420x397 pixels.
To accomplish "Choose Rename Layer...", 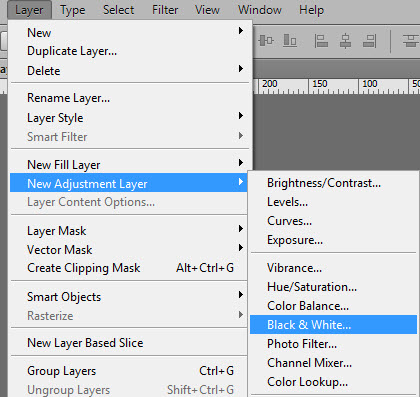I will click(129, 98).
